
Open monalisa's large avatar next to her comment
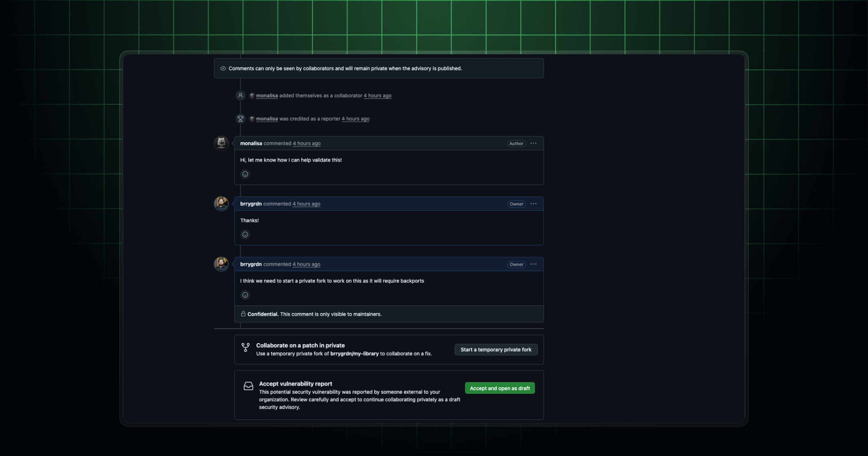point(221,143)
